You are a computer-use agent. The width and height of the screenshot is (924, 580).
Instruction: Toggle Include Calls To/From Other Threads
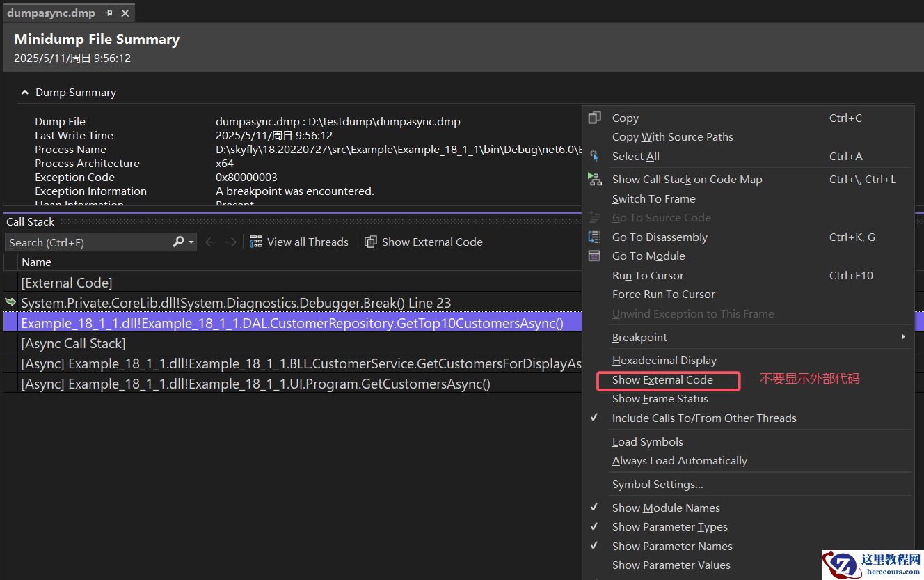(x=703, y=418)
